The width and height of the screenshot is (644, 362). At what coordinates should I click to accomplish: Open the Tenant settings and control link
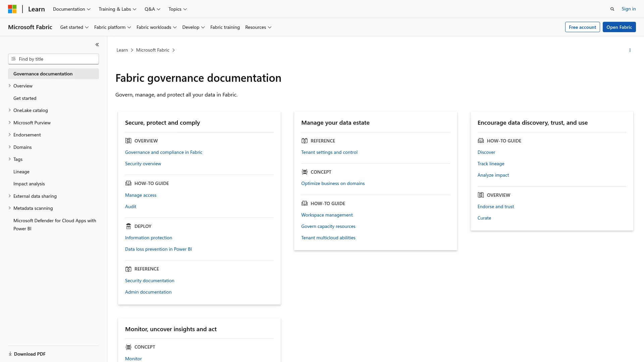point(329,152)
